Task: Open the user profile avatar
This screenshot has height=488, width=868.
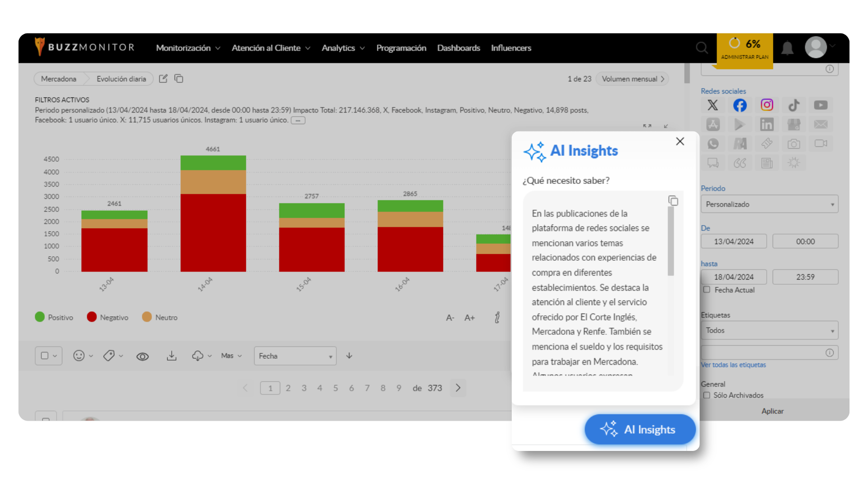Action: [x=816, y=47]
